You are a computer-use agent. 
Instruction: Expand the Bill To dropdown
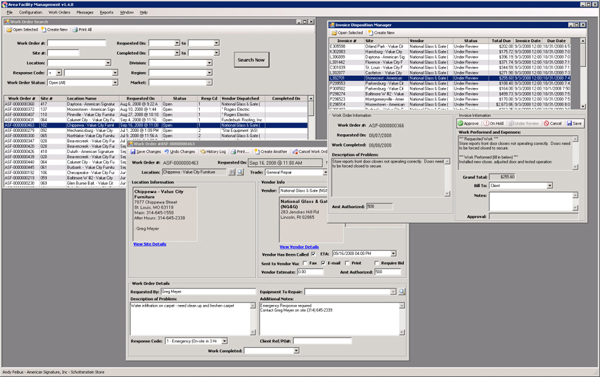pos(549,186)
